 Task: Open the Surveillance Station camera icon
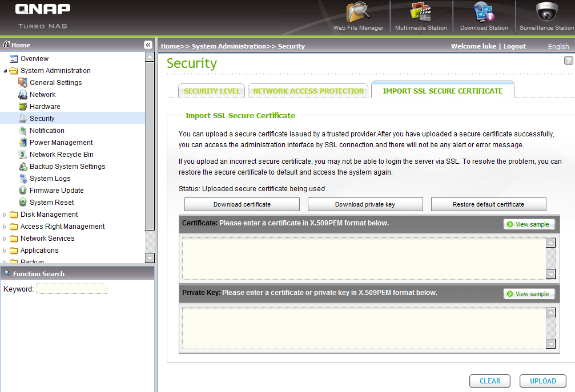pos(546,13)
